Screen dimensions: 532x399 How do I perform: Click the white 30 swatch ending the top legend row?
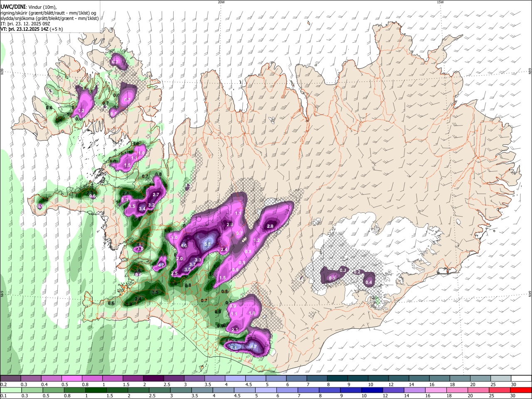(x=522, y=379)
